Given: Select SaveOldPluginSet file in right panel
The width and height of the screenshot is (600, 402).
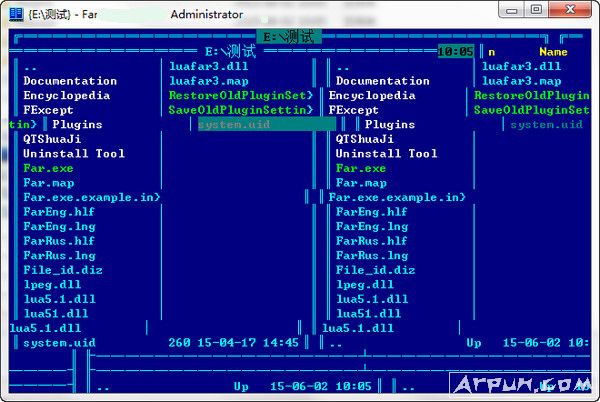Looking at the screenshot, I should pos(532,110).
